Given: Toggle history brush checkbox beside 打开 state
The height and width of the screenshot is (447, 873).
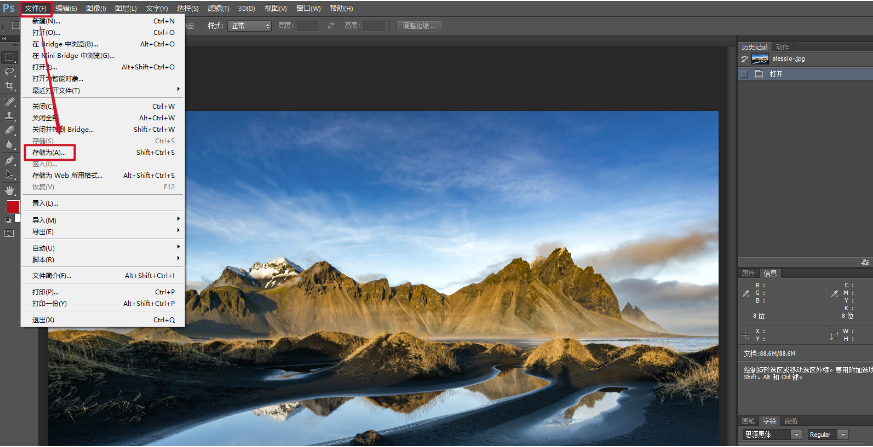Looking at the screenshot, I should click(x=744, y=74).
